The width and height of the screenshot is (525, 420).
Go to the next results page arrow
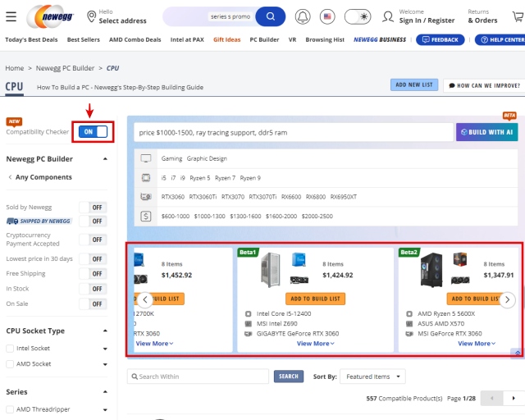point(514,398)
